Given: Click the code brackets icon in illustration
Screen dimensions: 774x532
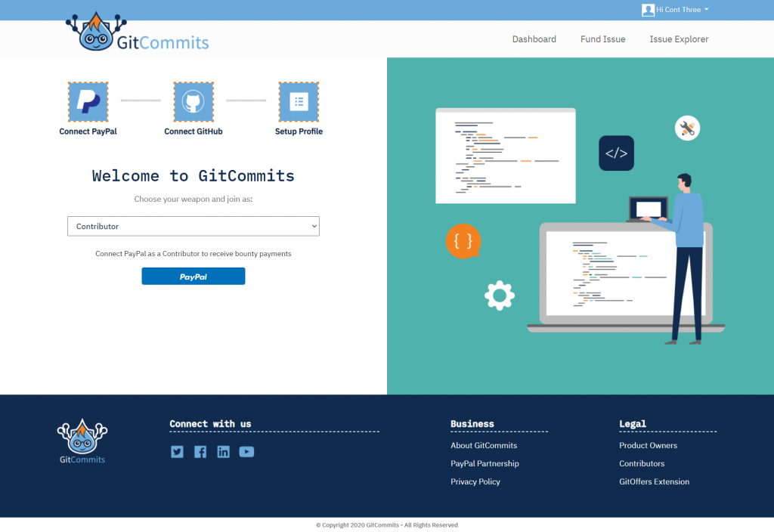Looking at the screenshot, I should [616, 153].
